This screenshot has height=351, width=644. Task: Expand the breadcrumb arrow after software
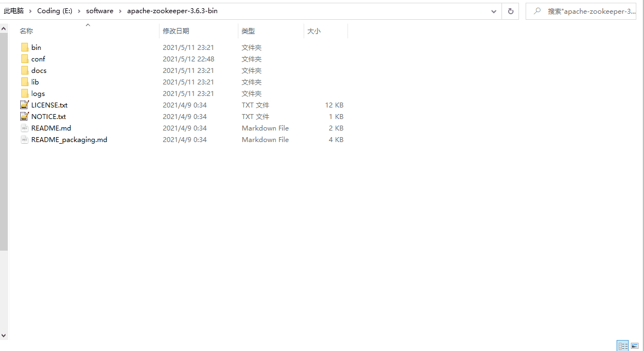tap(120, 10)
